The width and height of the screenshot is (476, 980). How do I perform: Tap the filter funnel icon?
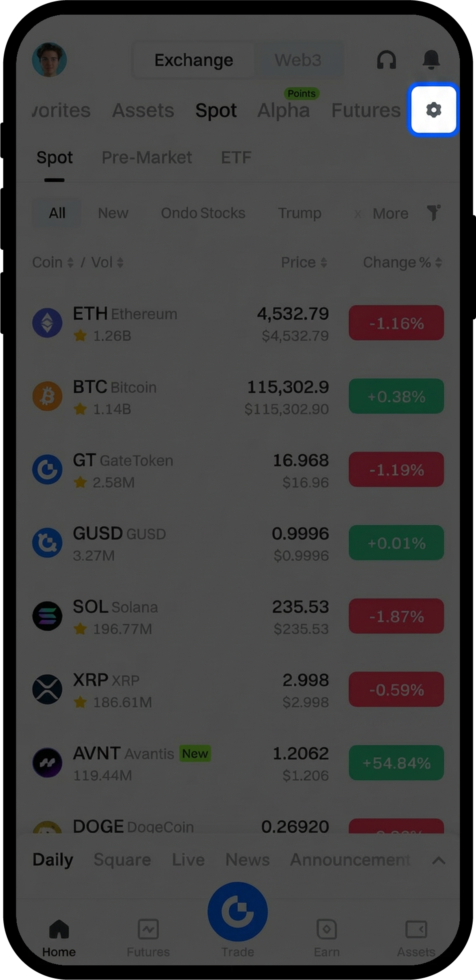(x=433, y=213)
